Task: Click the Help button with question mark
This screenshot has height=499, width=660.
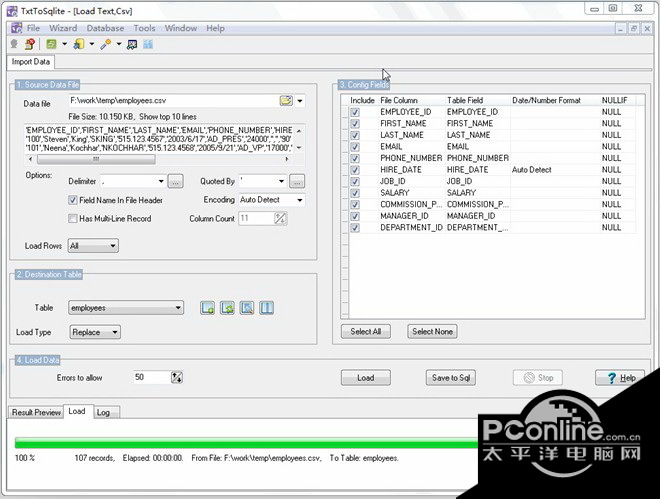Action: 620,378
